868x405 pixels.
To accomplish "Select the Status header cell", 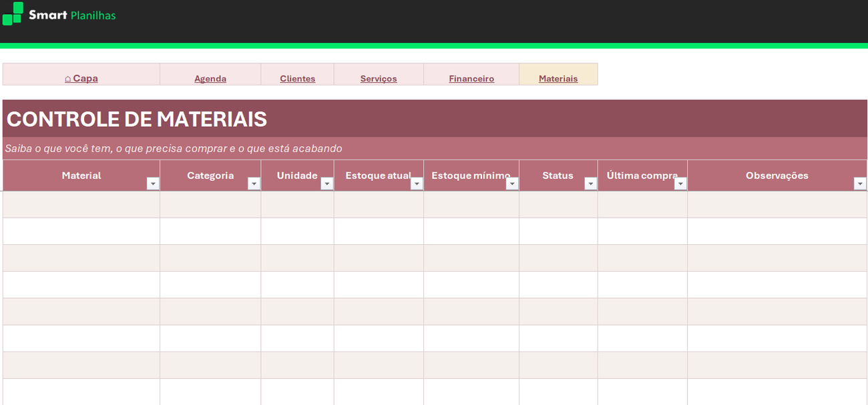I will click(x=558, y=175).
